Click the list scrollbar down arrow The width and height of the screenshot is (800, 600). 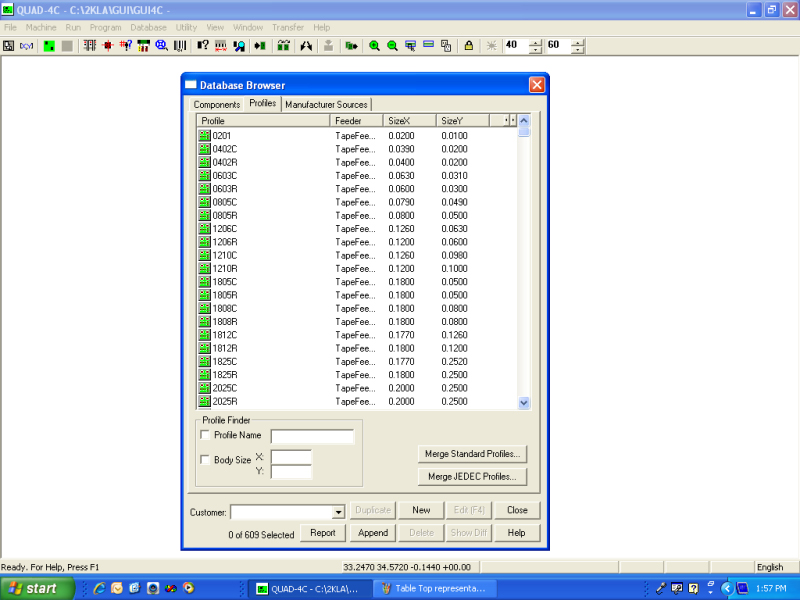[524, 403]
